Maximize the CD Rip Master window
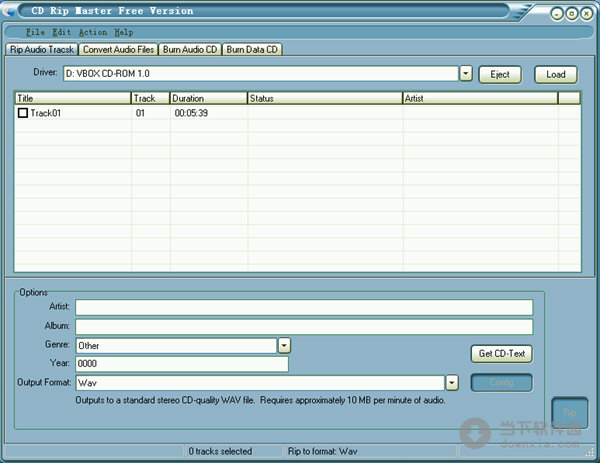 (x=572, y=14)
